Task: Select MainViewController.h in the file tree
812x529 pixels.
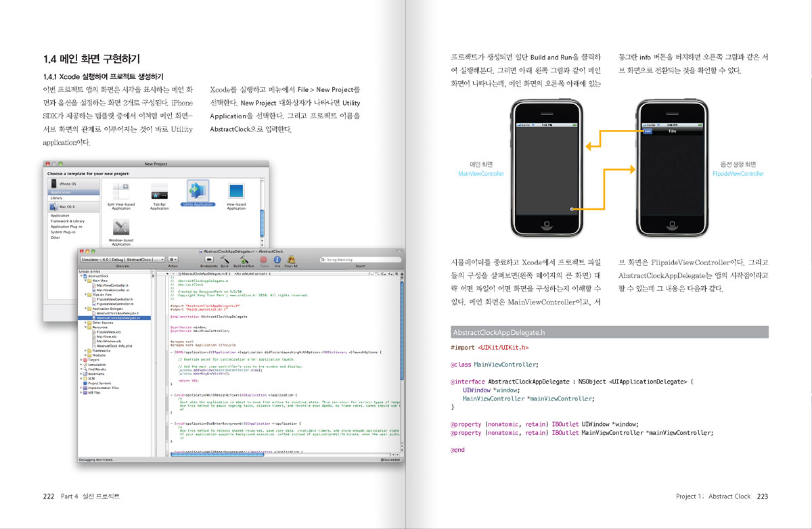Action: coord(112,285)
